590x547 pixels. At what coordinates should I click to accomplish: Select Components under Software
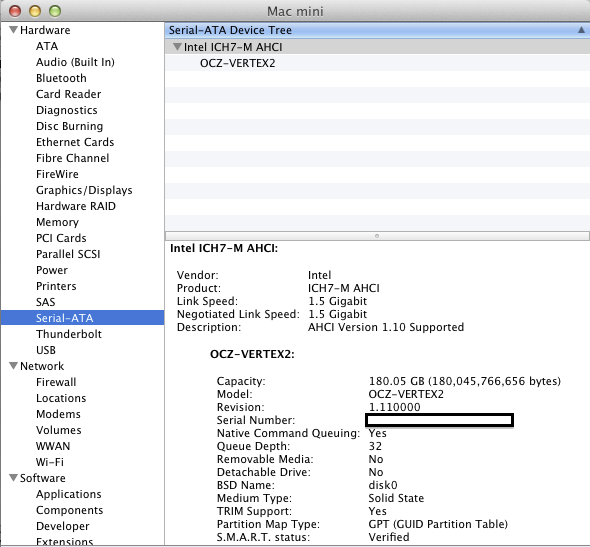click(x=70, y=510)
